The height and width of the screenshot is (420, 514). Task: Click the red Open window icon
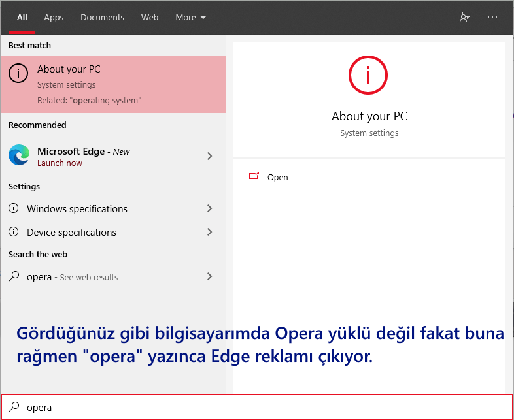[254, 176]
